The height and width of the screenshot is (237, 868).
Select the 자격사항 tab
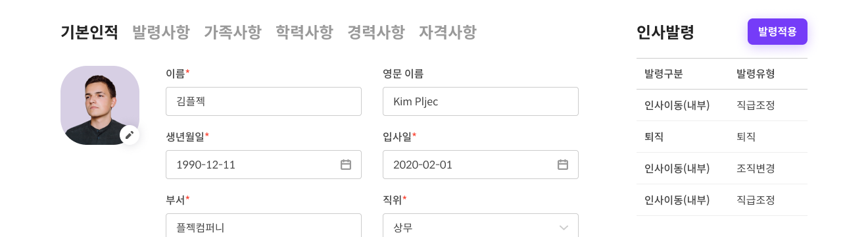[x=448, y=32]
